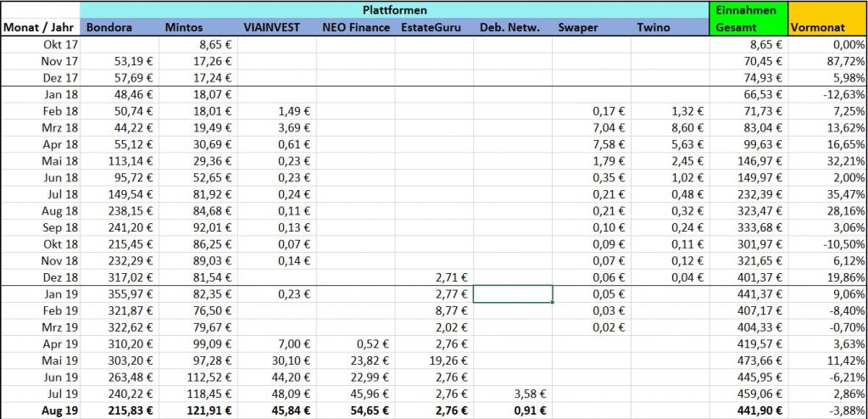This screenshot has width=868, height=419.
Task: Select the NEO Finance column header
Action: tap(356, 27)
